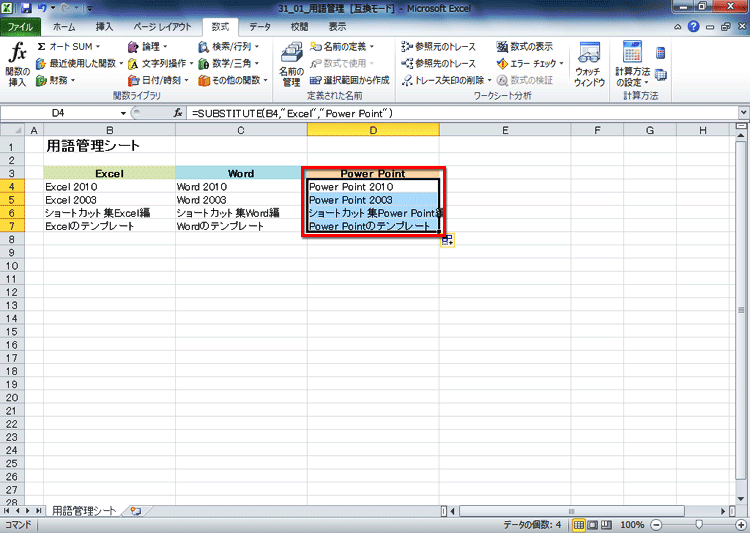This screenshot has width=750, height=533.
Task: Expand the Define Name dropdown arrow
Action: point(371,47)
